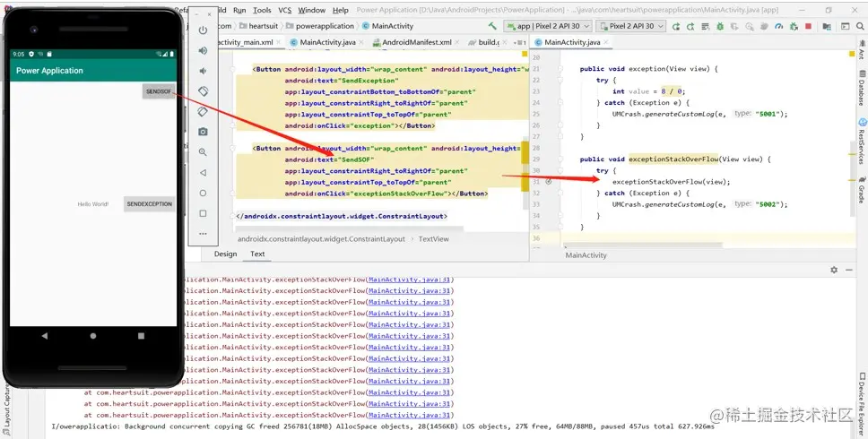Open the Database tool window
Image resolution: width=868 pixels, height=439 pixels.
pyautogui.click(x=862, y=89)
